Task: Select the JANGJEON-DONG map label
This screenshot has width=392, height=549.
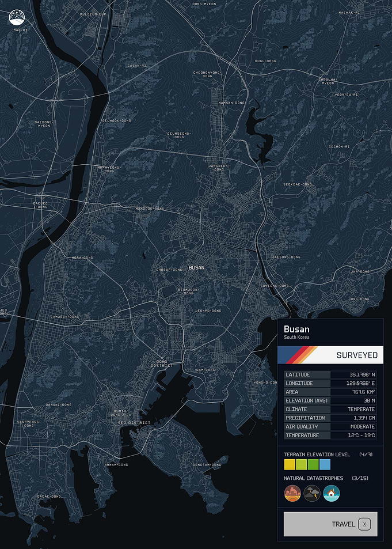Action: [219, 168]
